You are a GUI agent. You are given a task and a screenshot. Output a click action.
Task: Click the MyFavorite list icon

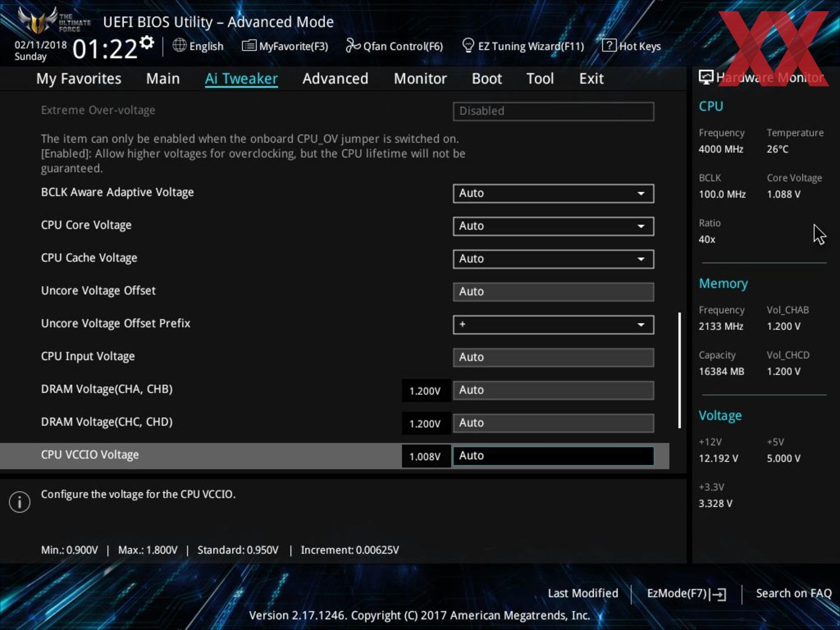pos(249,46)
